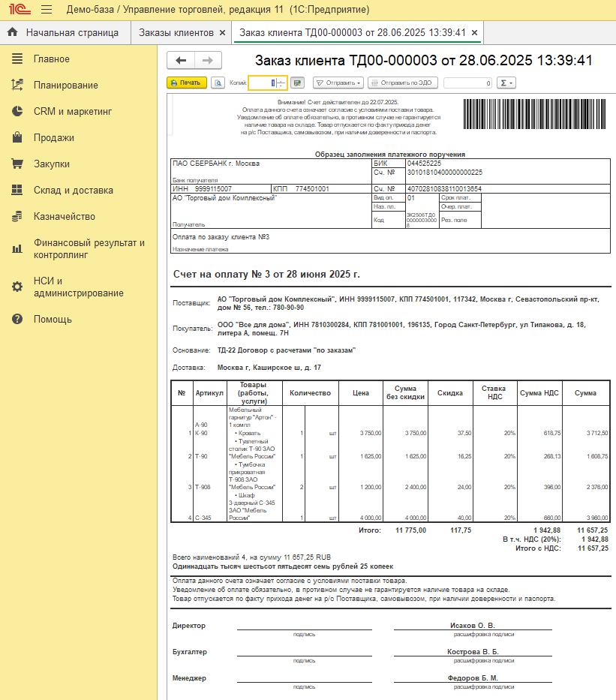Click the НСИ gear icon

coord(17,287)
